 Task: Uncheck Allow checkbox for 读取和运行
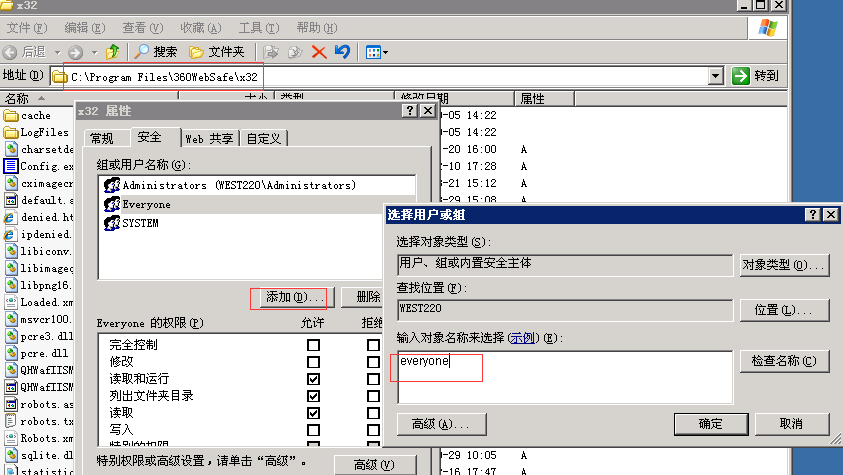click(x=314, y=379)
